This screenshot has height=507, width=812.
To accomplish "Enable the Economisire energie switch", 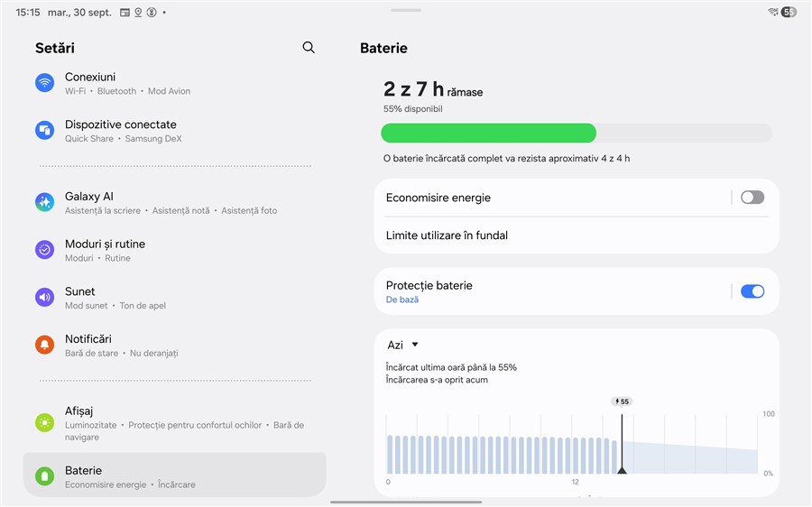I will [752, 198].
